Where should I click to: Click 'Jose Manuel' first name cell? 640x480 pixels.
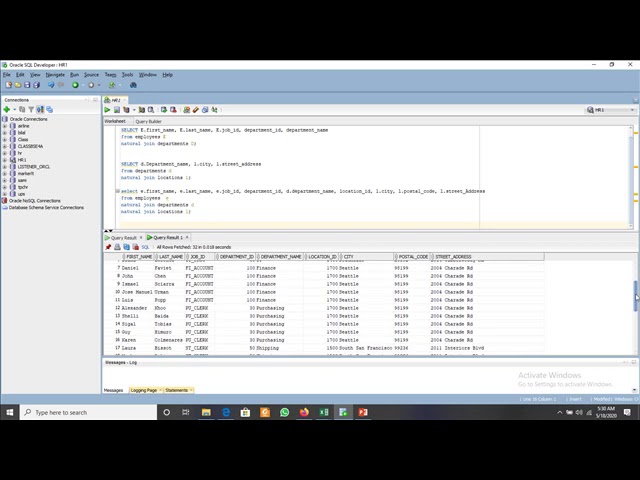(137, 292)
